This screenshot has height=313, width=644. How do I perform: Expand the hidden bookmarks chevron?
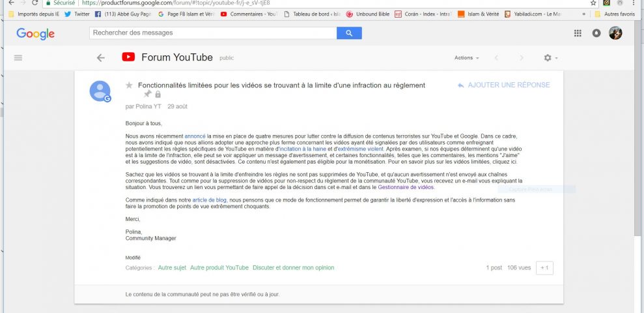583,14
